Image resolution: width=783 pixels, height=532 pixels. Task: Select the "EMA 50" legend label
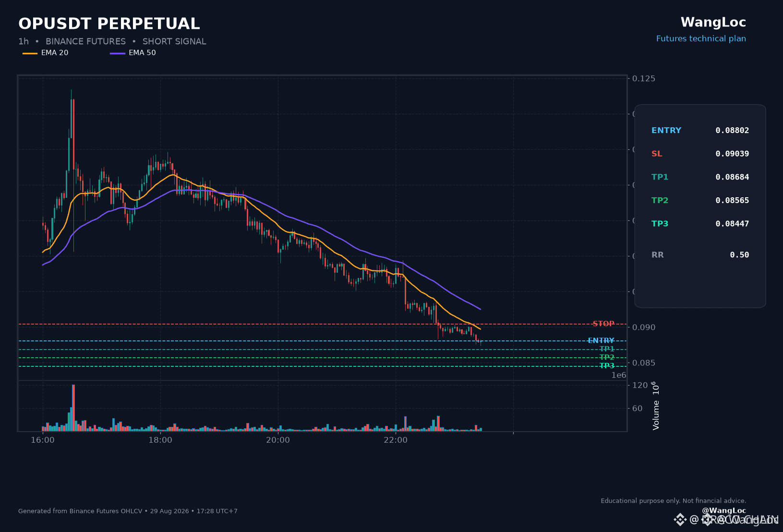coord(142,53)
